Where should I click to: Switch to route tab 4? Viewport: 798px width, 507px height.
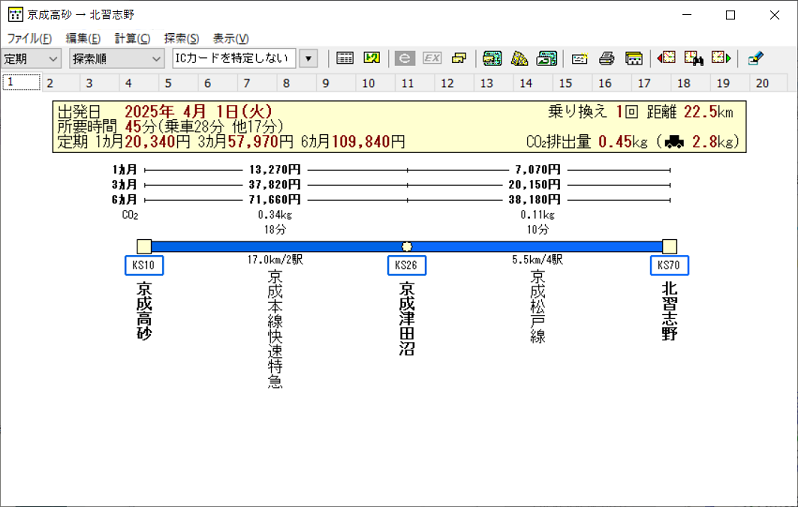[139, 83]
